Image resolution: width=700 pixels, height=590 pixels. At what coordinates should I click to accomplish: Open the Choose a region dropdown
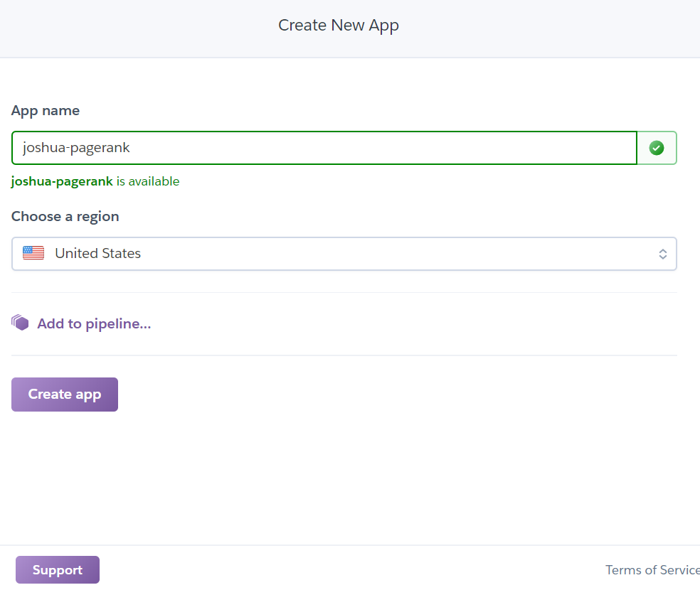click(x=344, y=254)
